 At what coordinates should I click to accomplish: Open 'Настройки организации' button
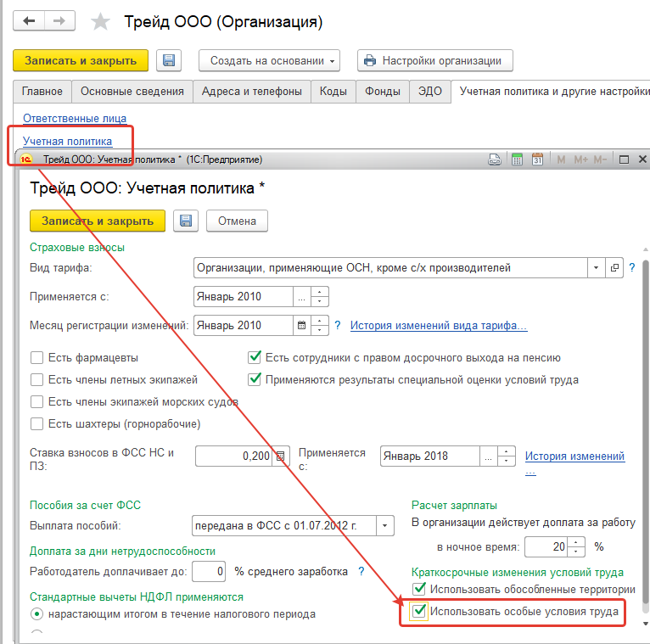[x=435, y=60]
